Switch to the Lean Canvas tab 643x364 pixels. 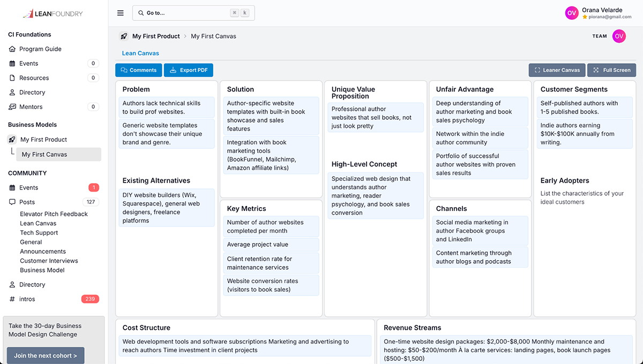pyautogui.click(x=140, y=53)
